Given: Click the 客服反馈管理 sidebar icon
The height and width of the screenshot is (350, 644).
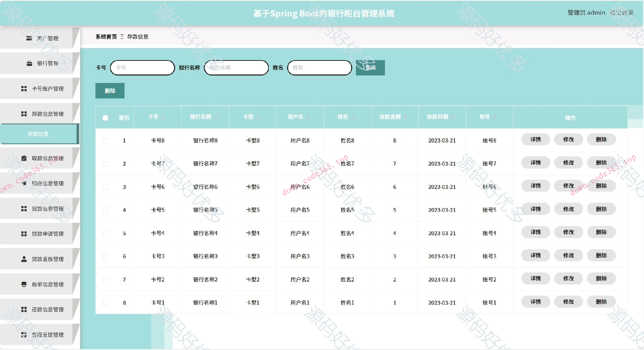Looking at the screenshot, I should pyautogui.click(x=24, y=334).
